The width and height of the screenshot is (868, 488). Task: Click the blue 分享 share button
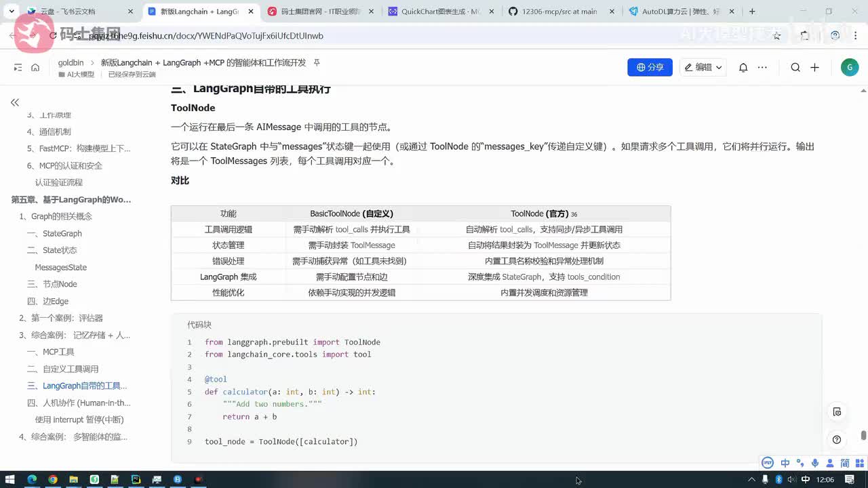(650, 67)
